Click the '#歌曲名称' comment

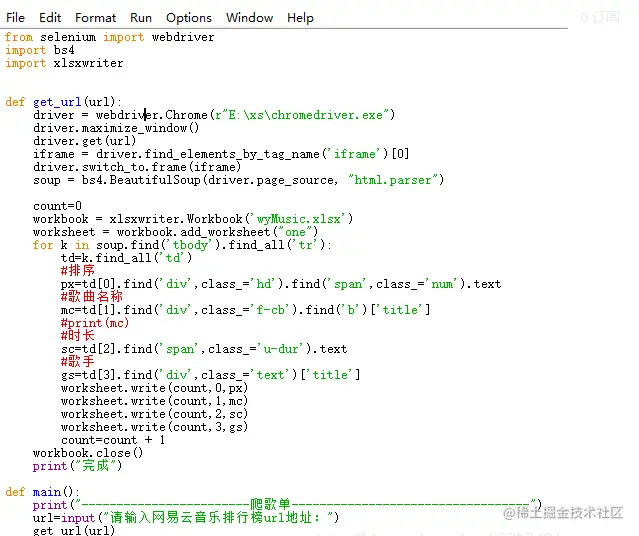coord(92,297)
